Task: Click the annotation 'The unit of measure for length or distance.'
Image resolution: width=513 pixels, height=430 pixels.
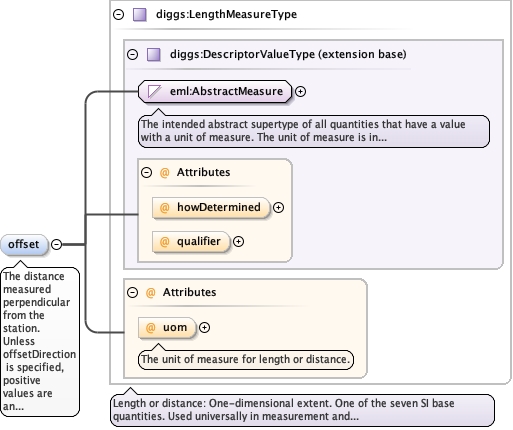Action: click(x=246, y=359)
